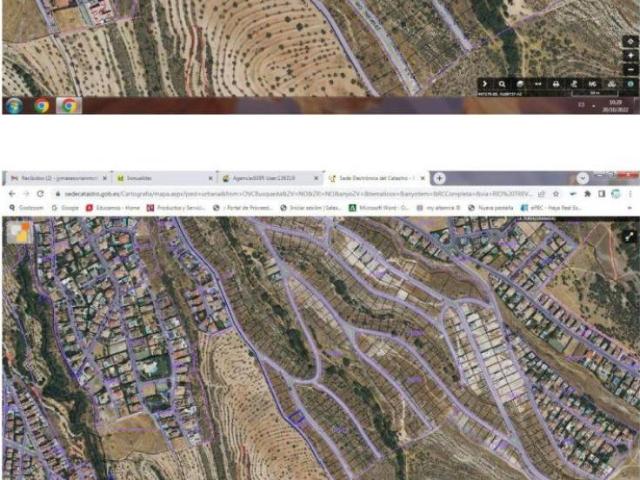This screenshot has height=480, width=640.
Task: Click the first Chrome icon in taskbar
Action: click(x=42, y=106)
